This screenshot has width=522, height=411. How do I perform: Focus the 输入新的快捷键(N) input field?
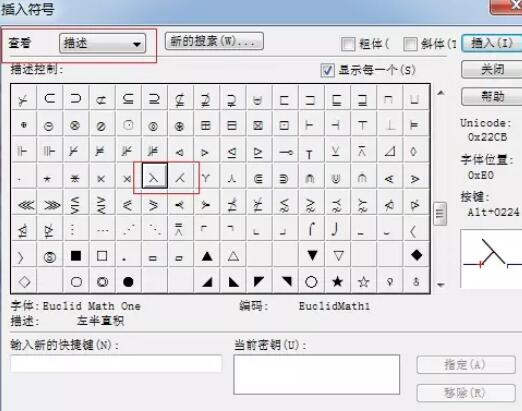tap(116, 363)
